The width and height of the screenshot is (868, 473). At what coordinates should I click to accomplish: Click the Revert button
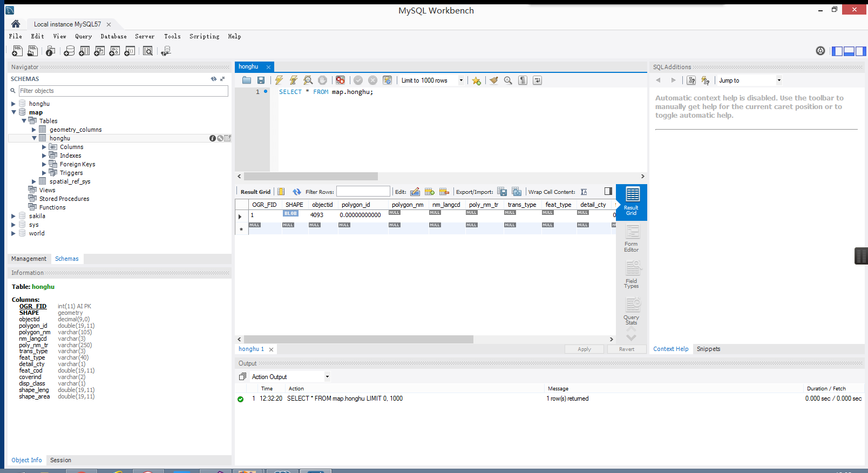coord(626,349)
